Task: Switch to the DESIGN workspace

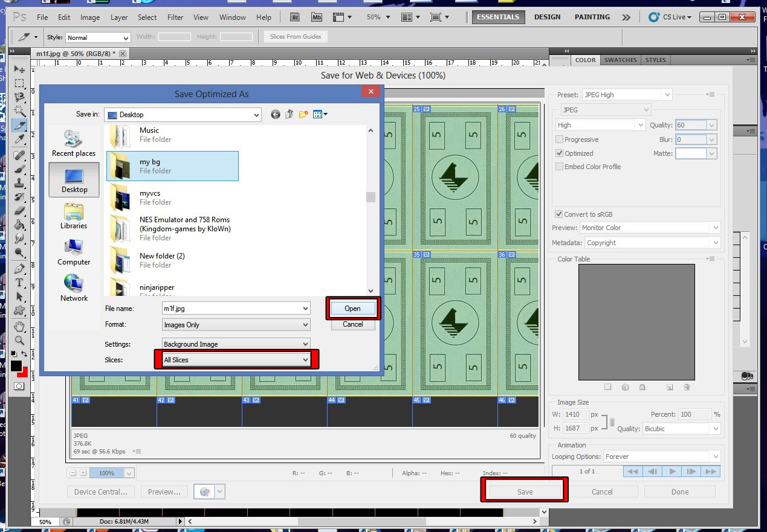Action: tap(547, 17)
